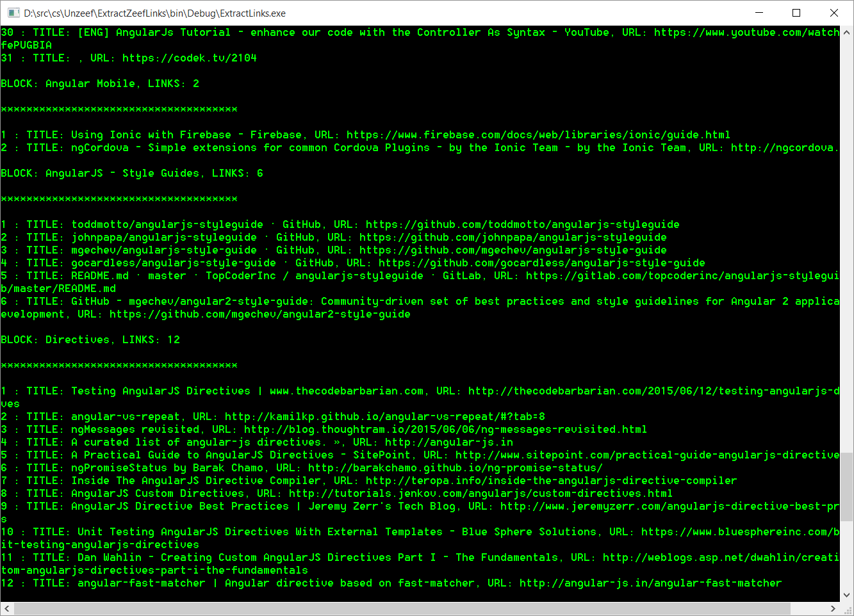Click the toddmotto/angularjs-styleguide line
Viewport: 854px width, 616px height.
coord(340,224)
